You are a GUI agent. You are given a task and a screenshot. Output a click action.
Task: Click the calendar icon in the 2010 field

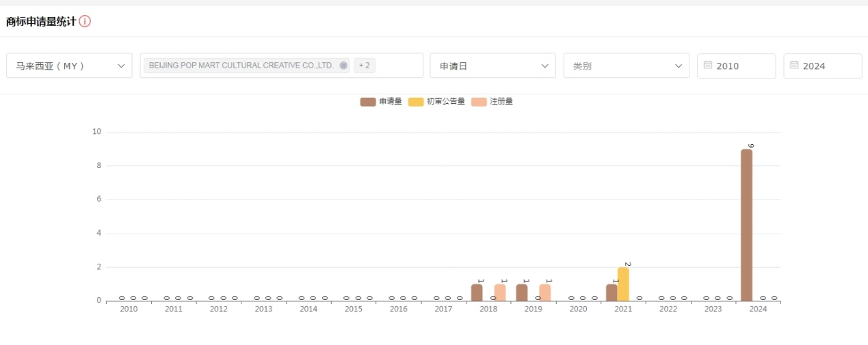click(x=707, y=66)
